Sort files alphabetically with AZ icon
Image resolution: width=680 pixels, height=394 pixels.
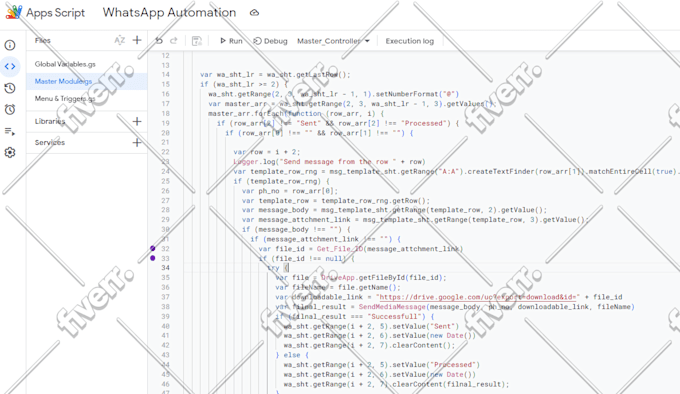120,40
